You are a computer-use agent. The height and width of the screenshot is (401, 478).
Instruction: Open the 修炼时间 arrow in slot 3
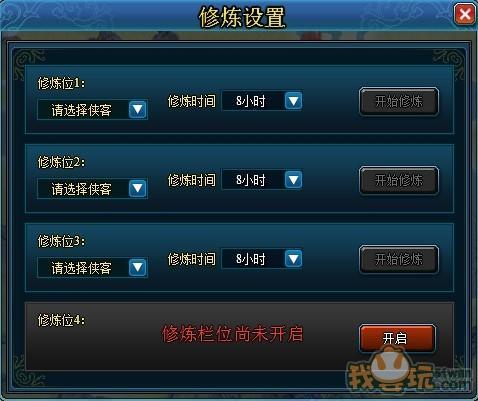[293, 259]
